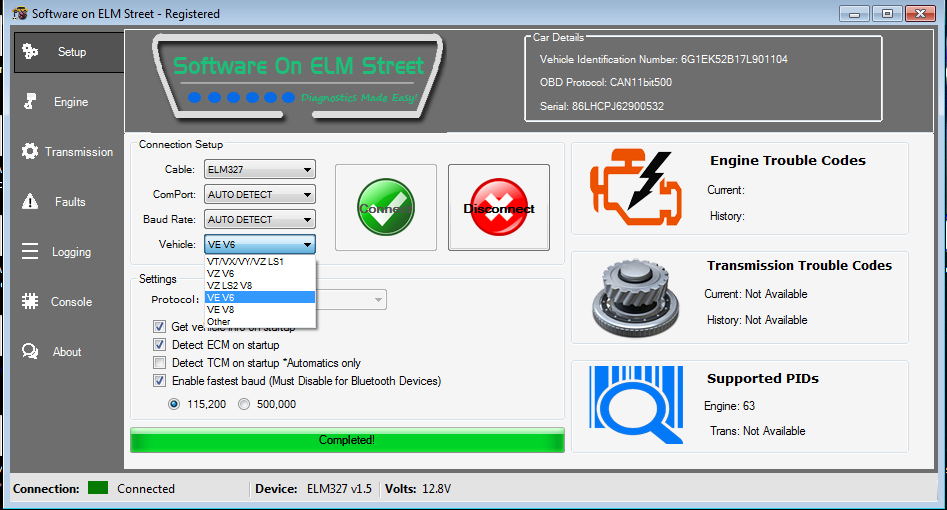Expand the Baud Rate AUTO DETECT dropdown
Image resolution: width=947 pixels, height=510 pixels.
260,219
